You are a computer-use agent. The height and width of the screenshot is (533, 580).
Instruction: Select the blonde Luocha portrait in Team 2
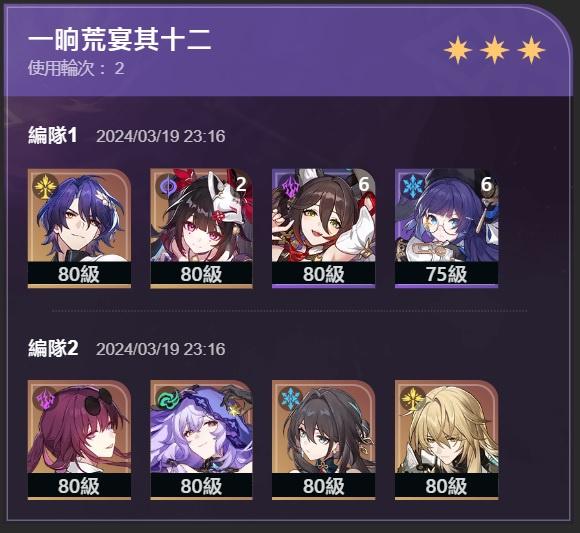tap(446, 440)
